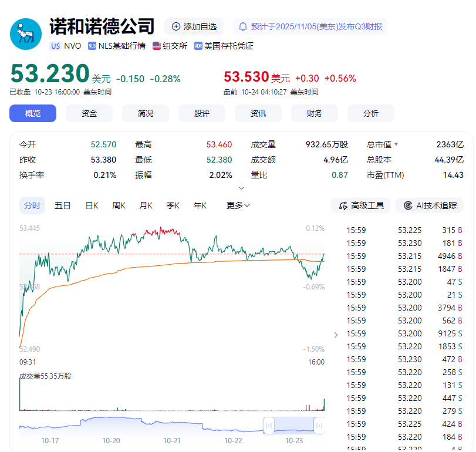Screen dimensions: 476x452
Task: Switch chart to 日K
Action: (x=92, y=205)
